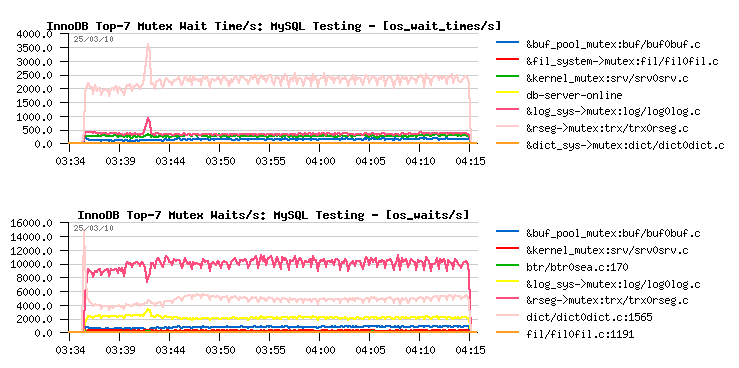The height and width of the screenshot is (368, 739).
Task: Select btr/btr0sea.c:170 legend label
Action: pos(577,268)
